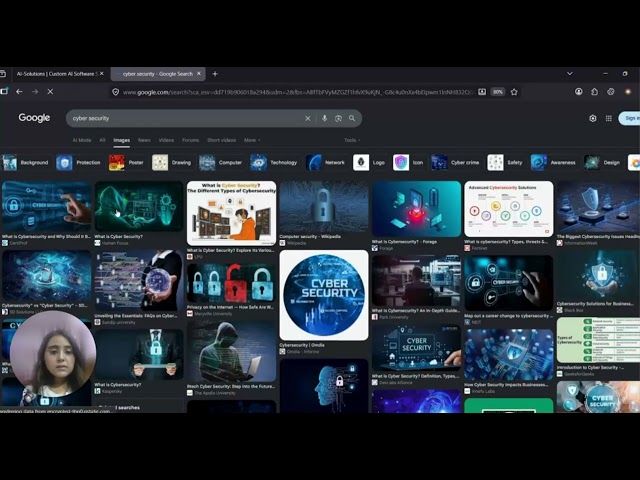Filter by Design chip
Viewport: 640px width, 480px height.
click(602, 162)
